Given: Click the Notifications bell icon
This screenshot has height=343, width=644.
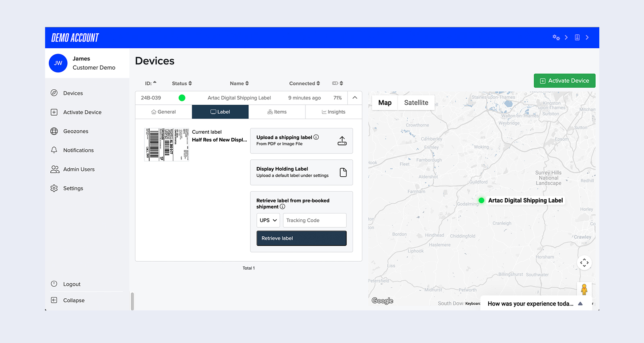Looking at the screenshot, I should point(54,150).
